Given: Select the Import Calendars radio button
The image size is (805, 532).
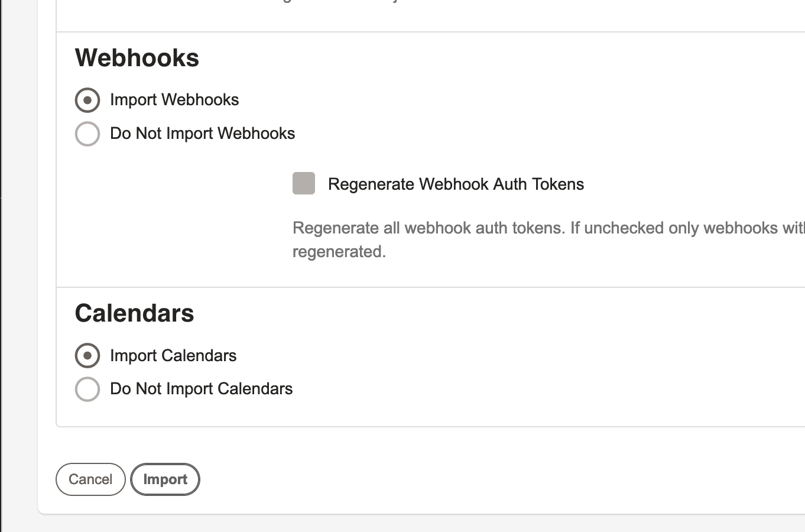Looking at the screenshot, I should pos(87,356).
